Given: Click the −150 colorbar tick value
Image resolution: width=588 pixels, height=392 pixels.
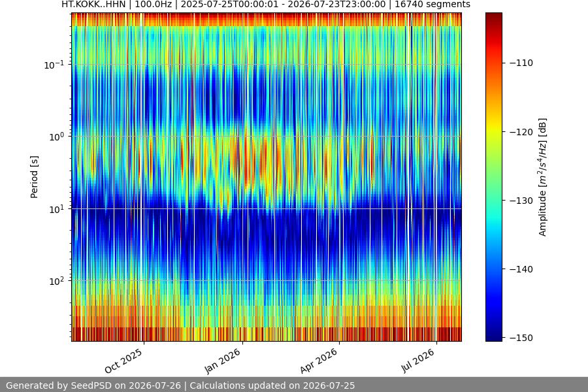Looking at the screenshot, I should click(521, 338).
